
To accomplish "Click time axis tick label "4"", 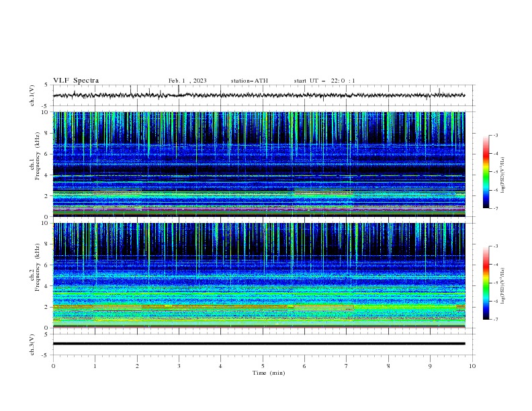I will coord(220,366).
